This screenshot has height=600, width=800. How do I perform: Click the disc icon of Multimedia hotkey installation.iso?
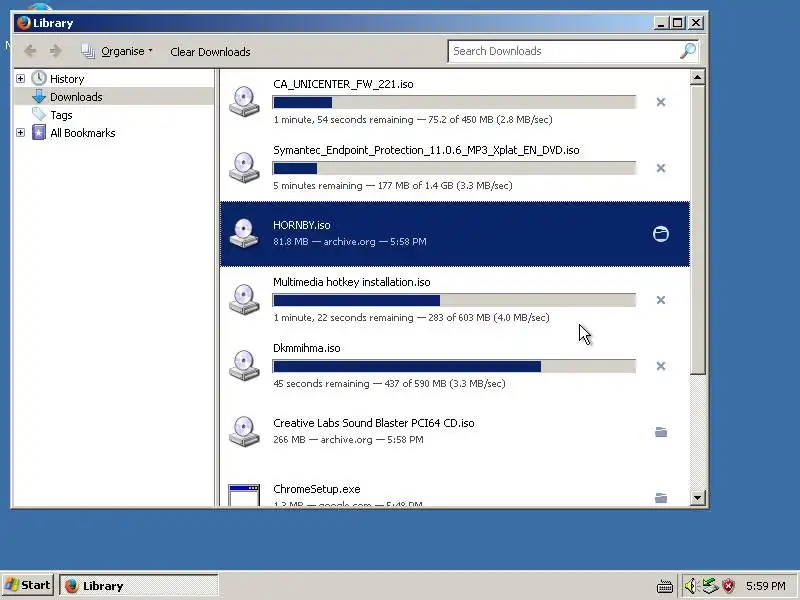pyautogui.click(x=244, y=299)
